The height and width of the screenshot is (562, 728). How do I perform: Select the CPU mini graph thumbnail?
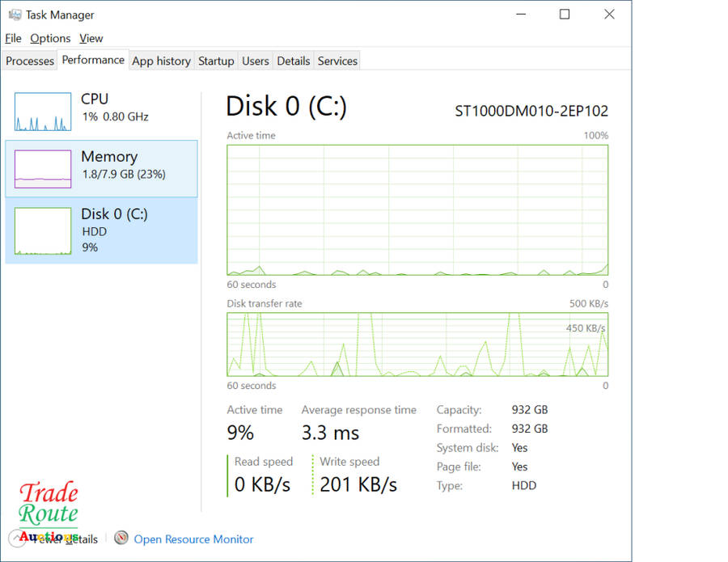pyautogui.click(x=43, y=112)
